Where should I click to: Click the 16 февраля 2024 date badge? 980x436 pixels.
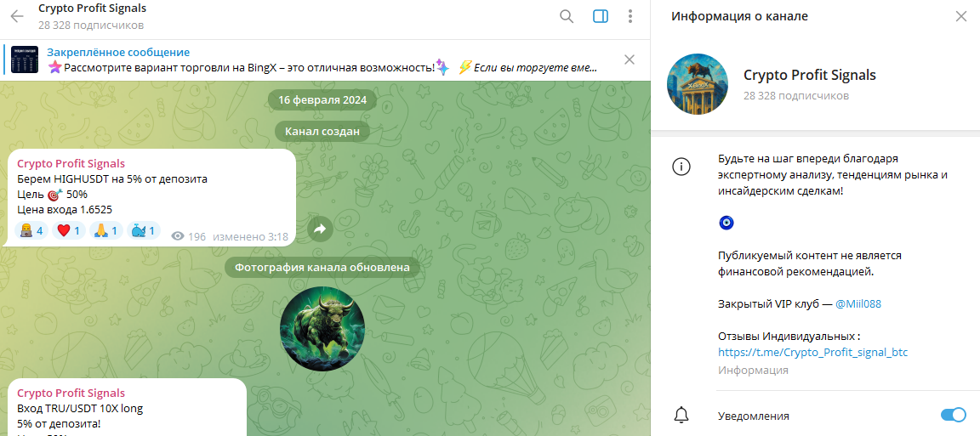click(x=322, y=100)
